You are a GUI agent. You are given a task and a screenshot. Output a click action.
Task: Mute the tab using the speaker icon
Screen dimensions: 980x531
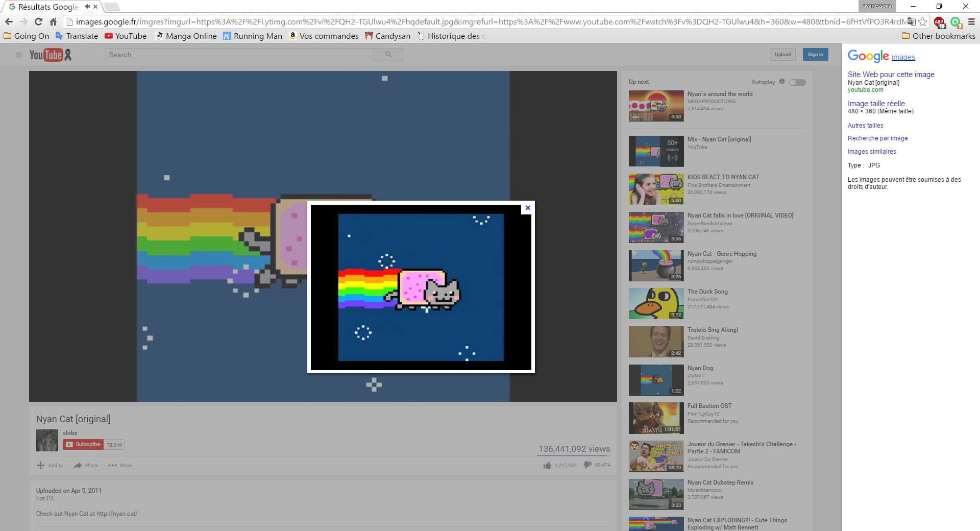(87, 7)
